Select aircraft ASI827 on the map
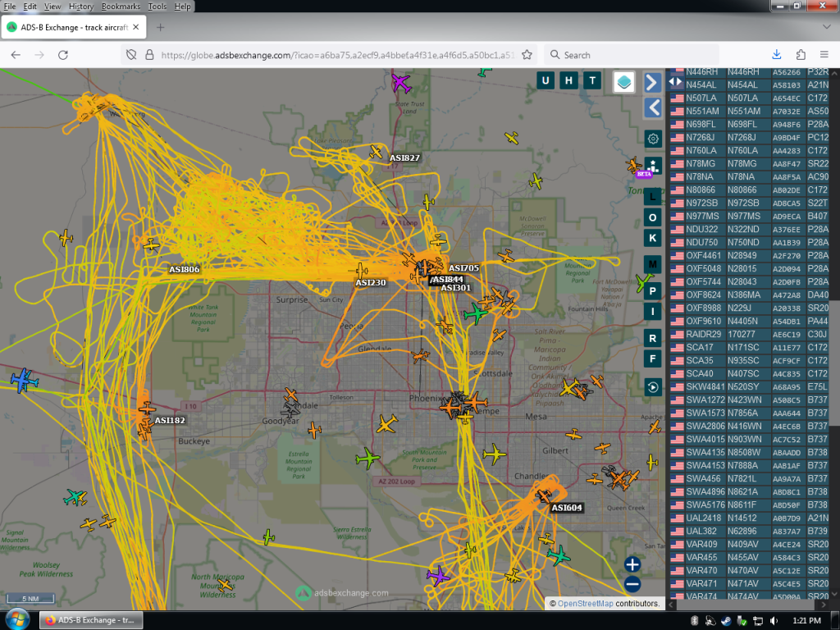This screenshot has height=630, width=840. [376, 152]
